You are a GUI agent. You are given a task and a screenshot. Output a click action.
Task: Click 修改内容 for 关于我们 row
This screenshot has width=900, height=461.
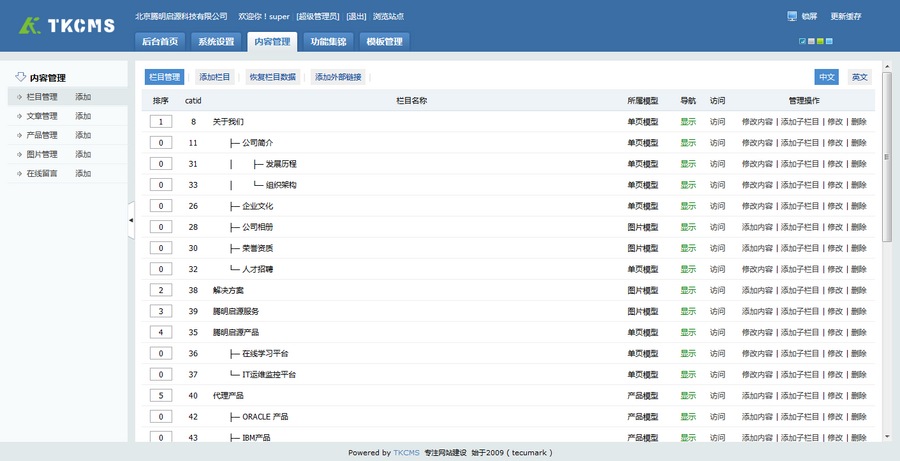tap(758, 122)
